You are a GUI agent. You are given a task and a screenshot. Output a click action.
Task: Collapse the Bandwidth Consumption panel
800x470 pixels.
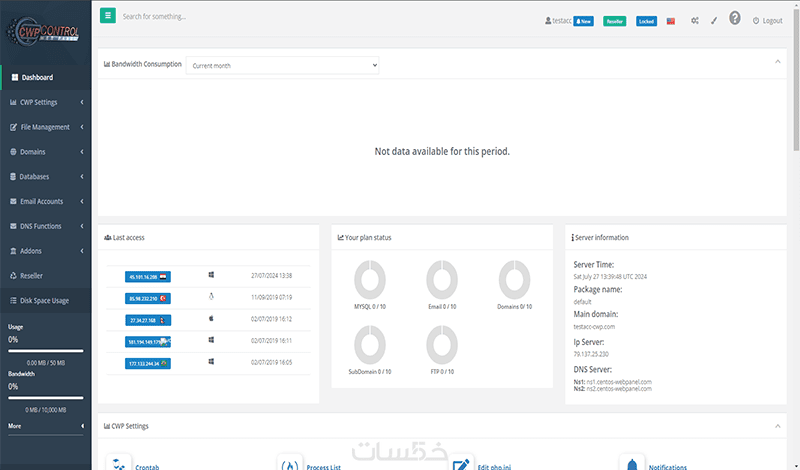pos(778,62)
